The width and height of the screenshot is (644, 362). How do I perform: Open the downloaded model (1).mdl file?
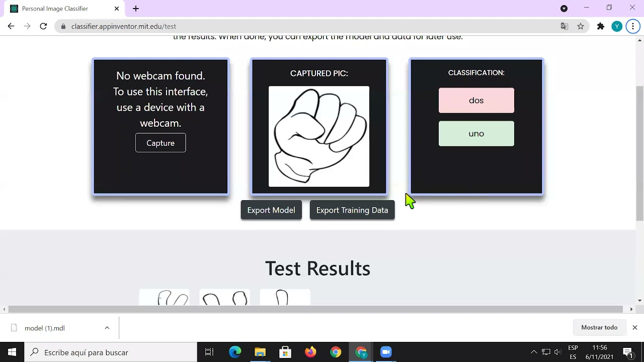[45, 328]
